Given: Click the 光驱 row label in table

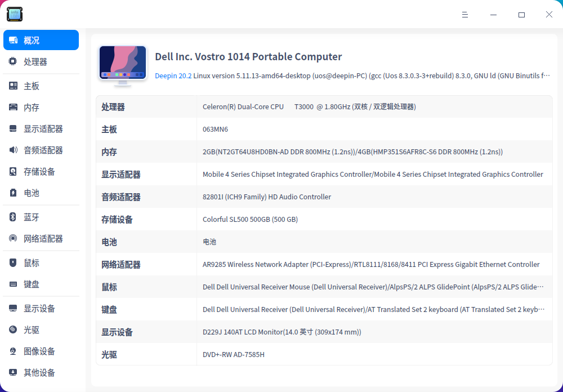Looking at the screenshot, I should point(109,355).
